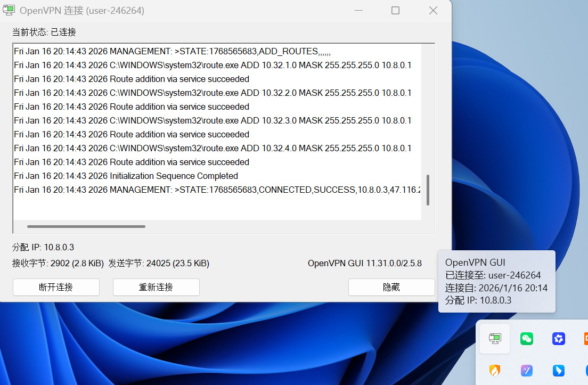Viewport: 588px width, 385px height.
Task: Click the purple magic wand tray icon
Action: [x=526, y=371]
